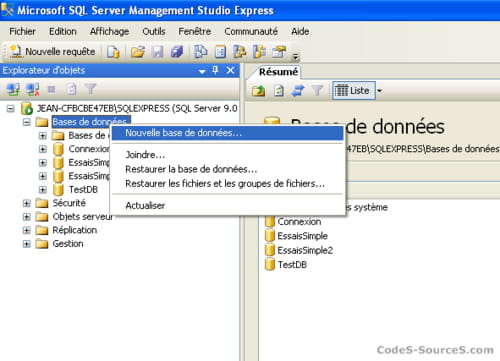
Task: Click Filter funnel in Explorateur d'objets toolbar
Action: pos(90,89)
